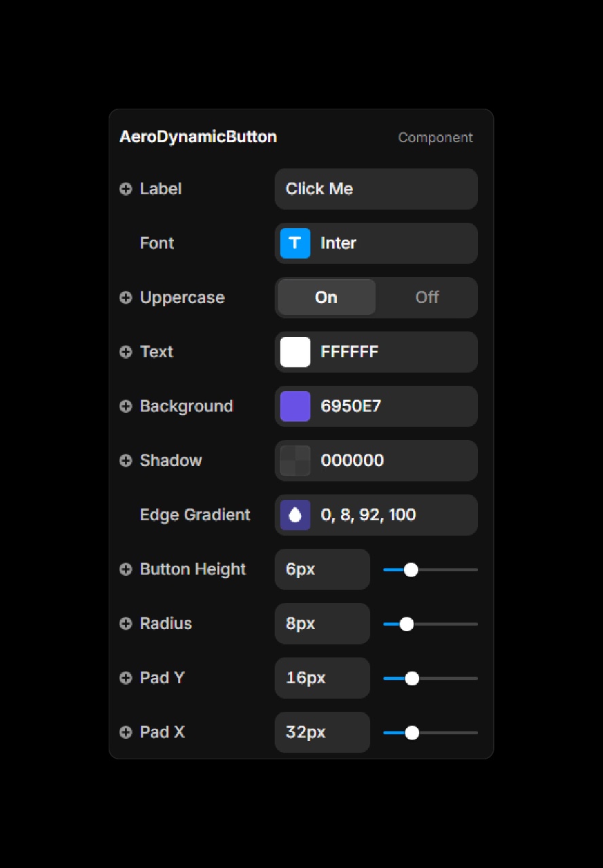Open the white Text color swatch
603x868 pixels.
coord(295,352)
